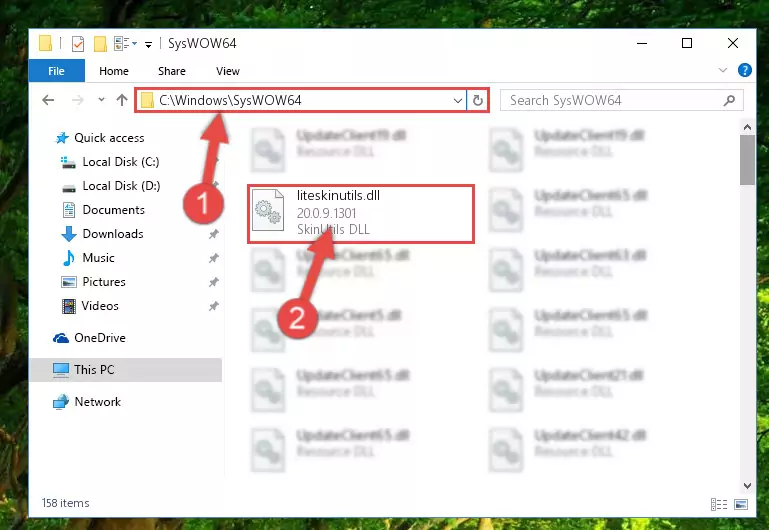Refresh the SysWOW64 folder view
Image resolution: width=769 pixels, height=530 pixels.
[477, 101]
